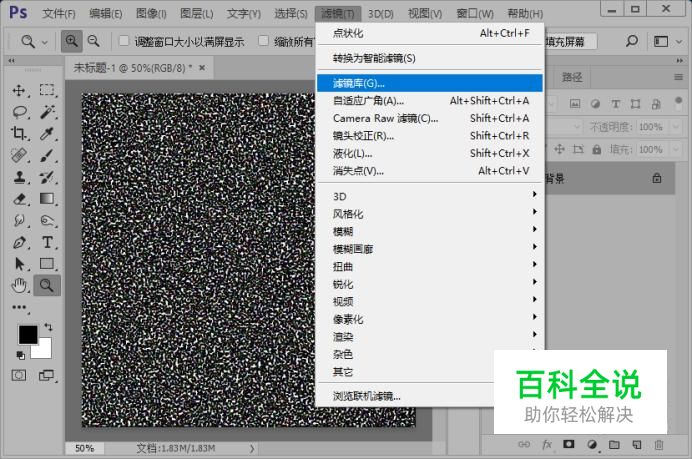
Task: Select the Gradient tool
Action: click(47, 199)
